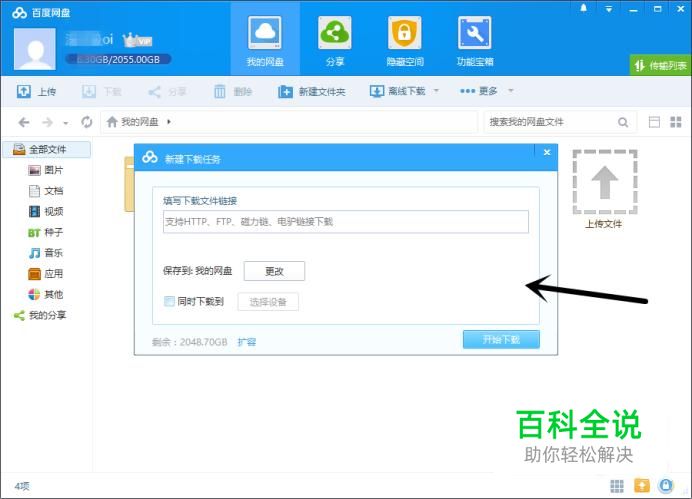692x499 pixels.
Task: Click the user avatar picture
Action: coord(35,49)
